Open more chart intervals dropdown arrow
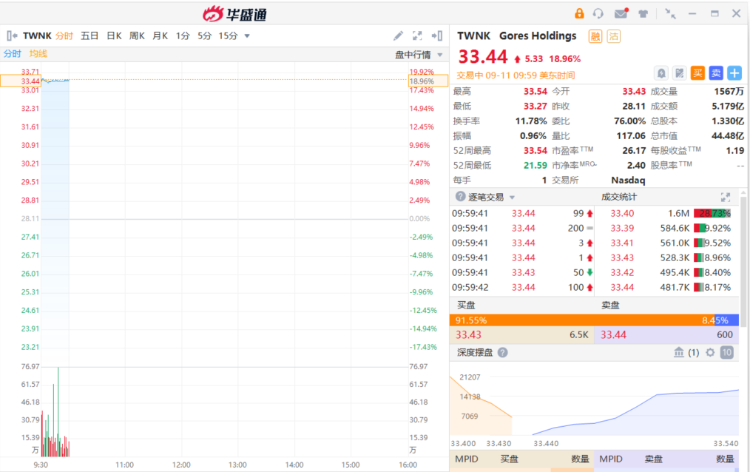 point(247,36)
